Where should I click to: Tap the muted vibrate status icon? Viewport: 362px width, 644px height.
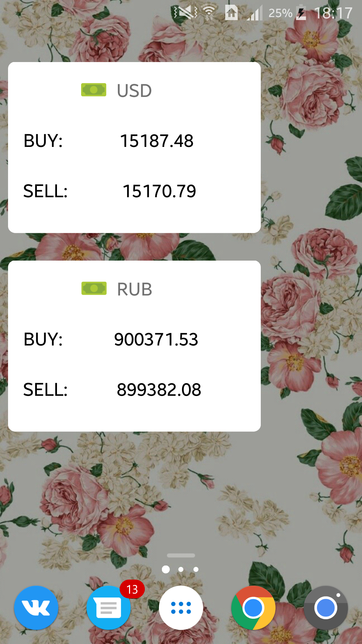(x=185, y=13)
